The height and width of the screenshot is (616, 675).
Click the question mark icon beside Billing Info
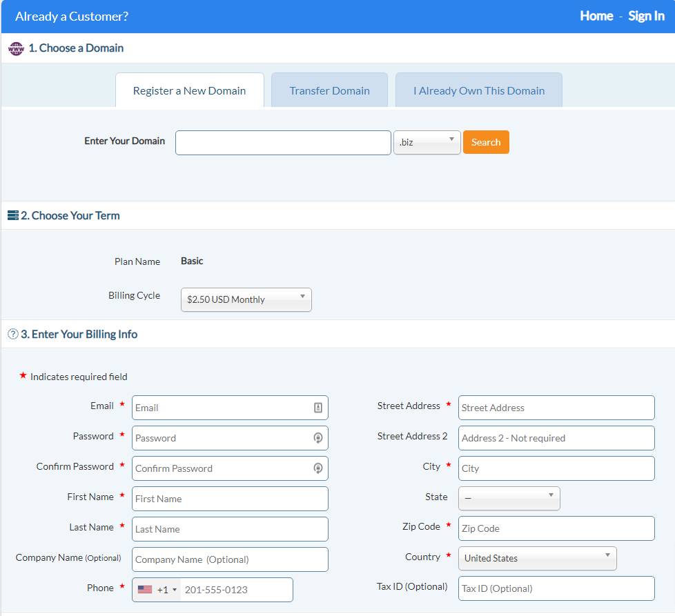[13, 334]
